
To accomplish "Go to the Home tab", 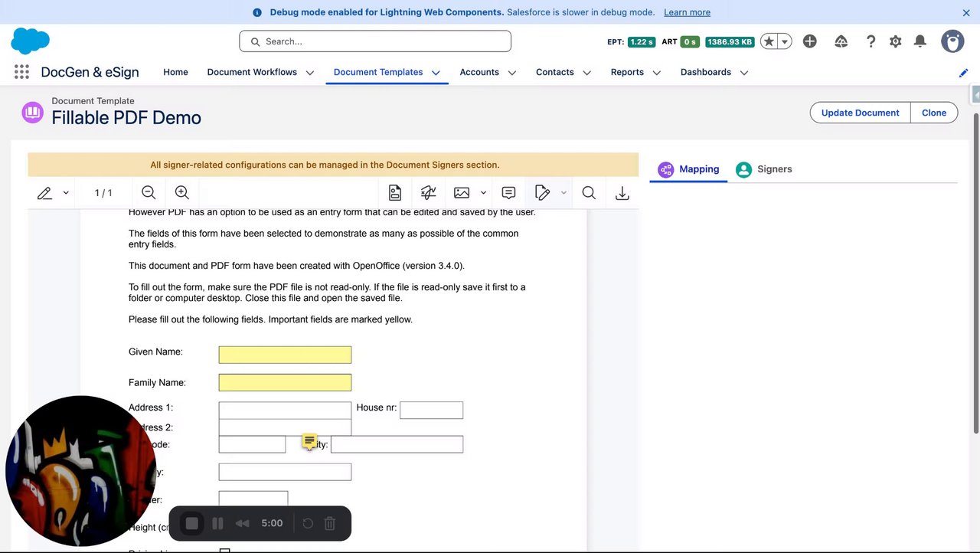I will click(175, 72).
